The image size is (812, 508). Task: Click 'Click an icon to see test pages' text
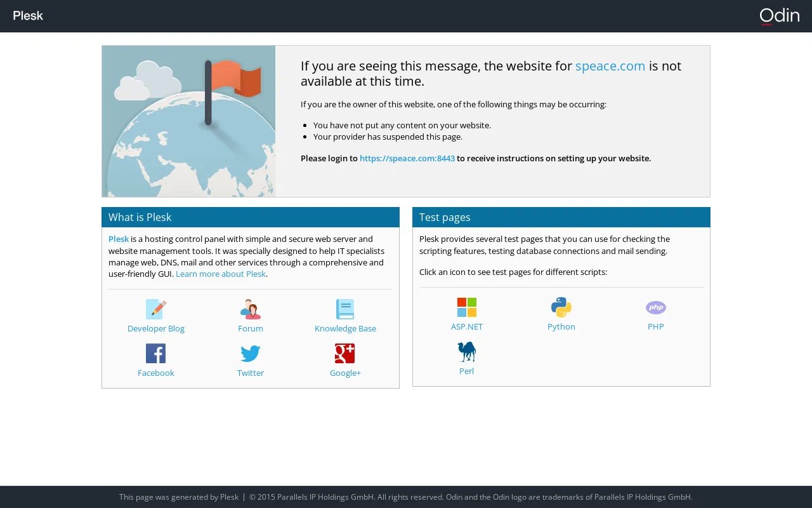(513, 272)
